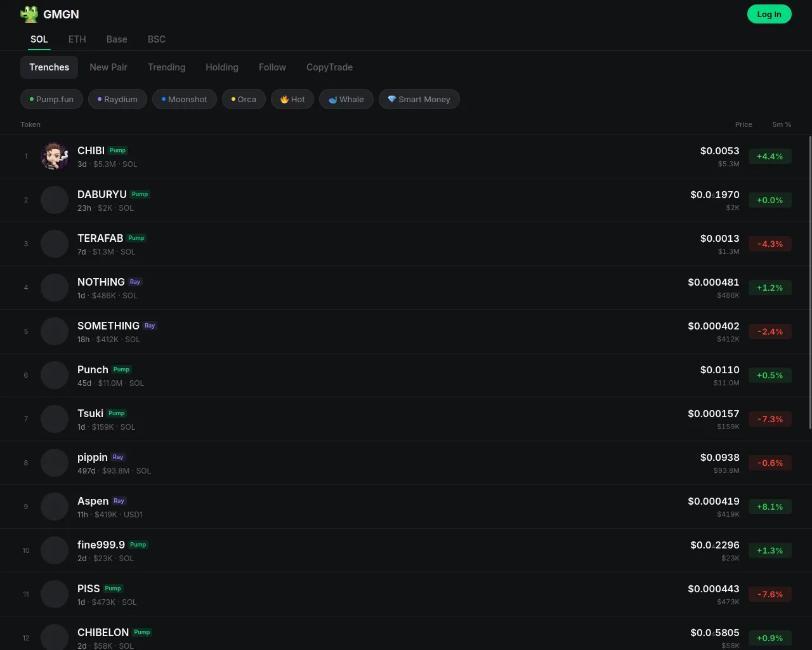This screenshot has width=812, height=650.
Task: Click the NOTHING token avatar placeholder
Action: (55, 288)
